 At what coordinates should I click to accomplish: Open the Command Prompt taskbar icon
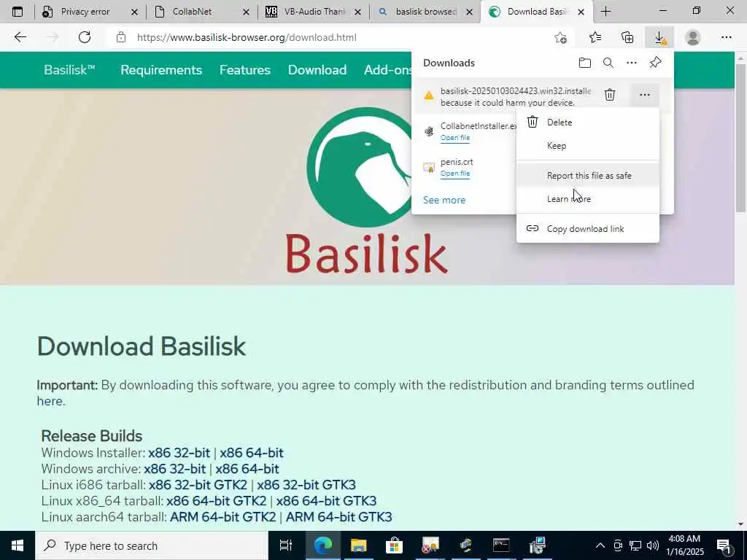tap(501, 545)
